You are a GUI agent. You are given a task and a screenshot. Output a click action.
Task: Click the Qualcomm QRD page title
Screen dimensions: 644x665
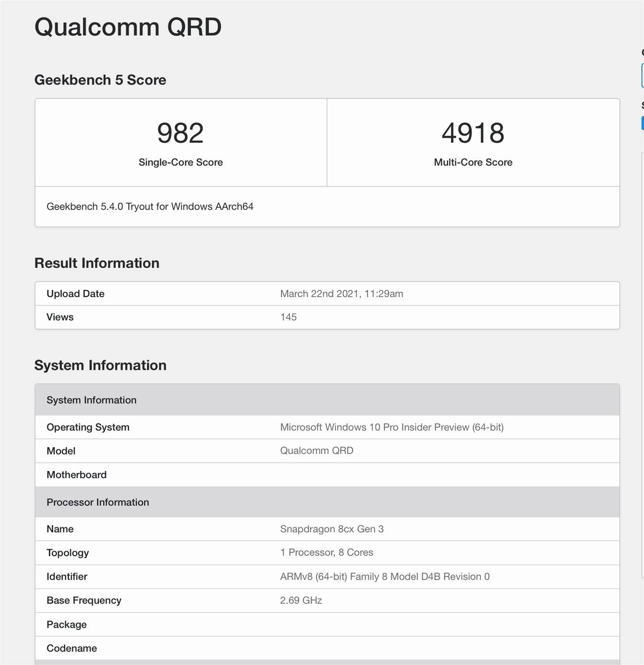point(128,27)
